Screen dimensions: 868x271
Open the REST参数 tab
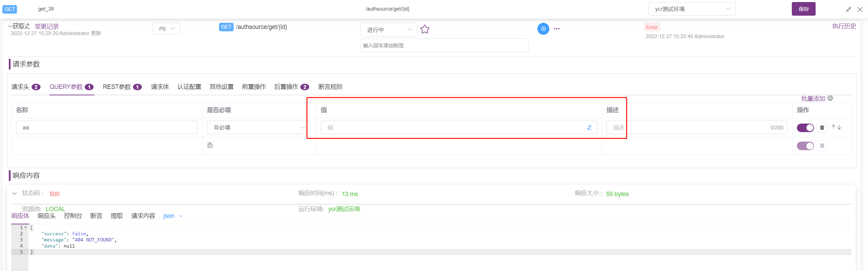click(x=122, y=87)
